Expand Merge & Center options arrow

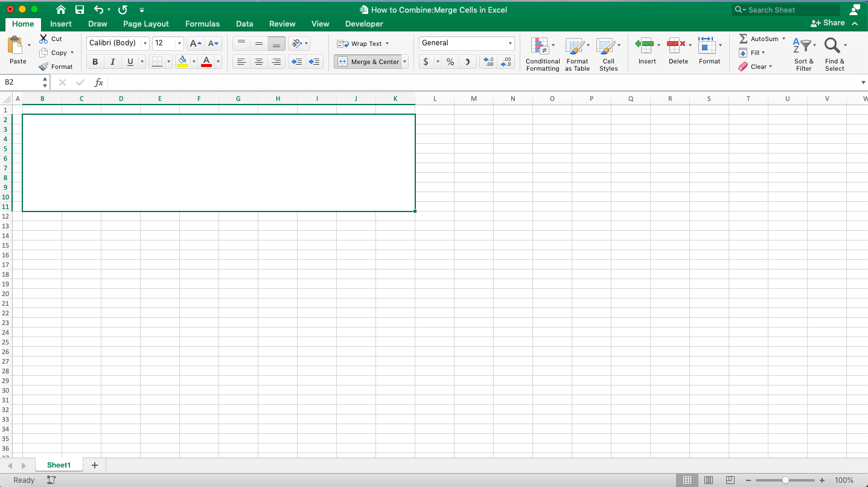pyautogui.click(x=404, y=62)
